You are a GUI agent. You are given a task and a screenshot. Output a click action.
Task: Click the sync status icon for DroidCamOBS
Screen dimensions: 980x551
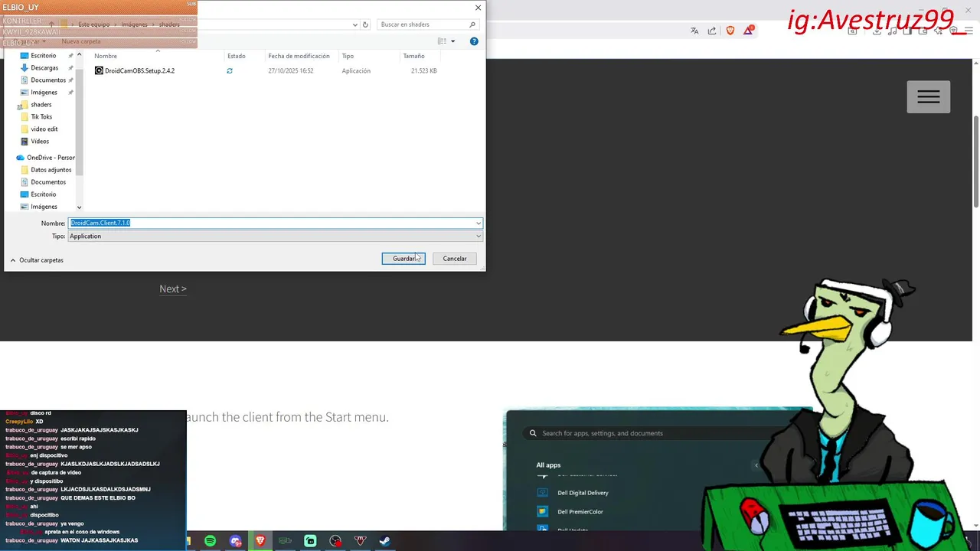(x=230, y=70)
